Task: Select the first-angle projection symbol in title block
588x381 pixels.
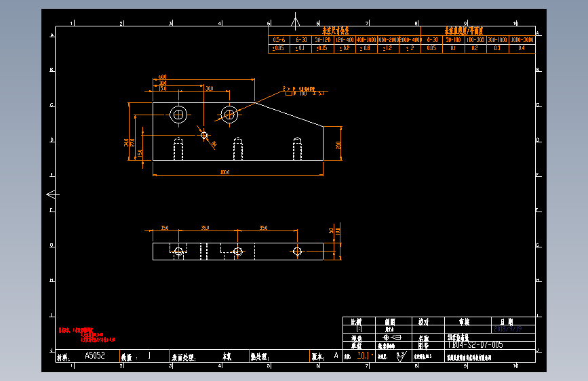Action: [391, 338]
